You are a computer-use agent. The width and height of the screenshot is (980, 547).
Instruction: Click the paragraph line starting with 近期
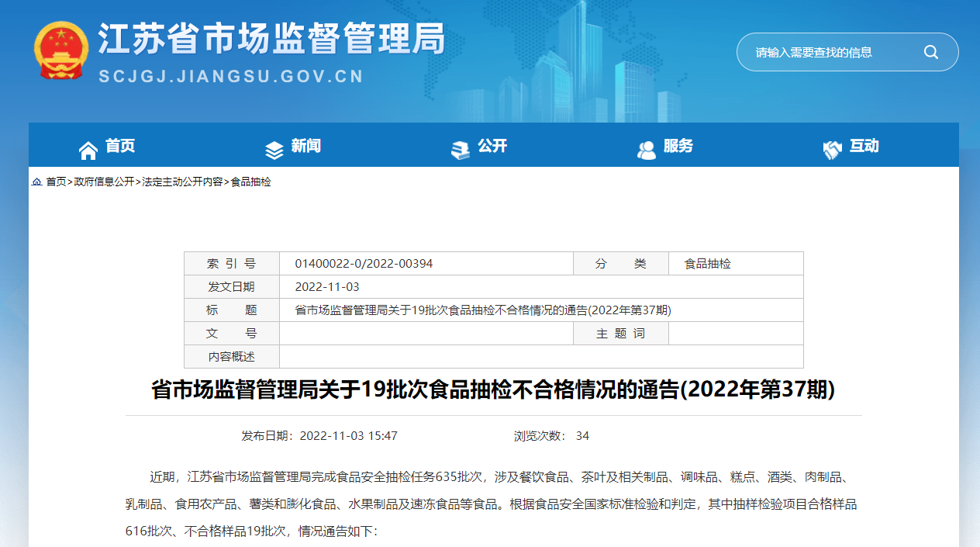click(504, 476)
